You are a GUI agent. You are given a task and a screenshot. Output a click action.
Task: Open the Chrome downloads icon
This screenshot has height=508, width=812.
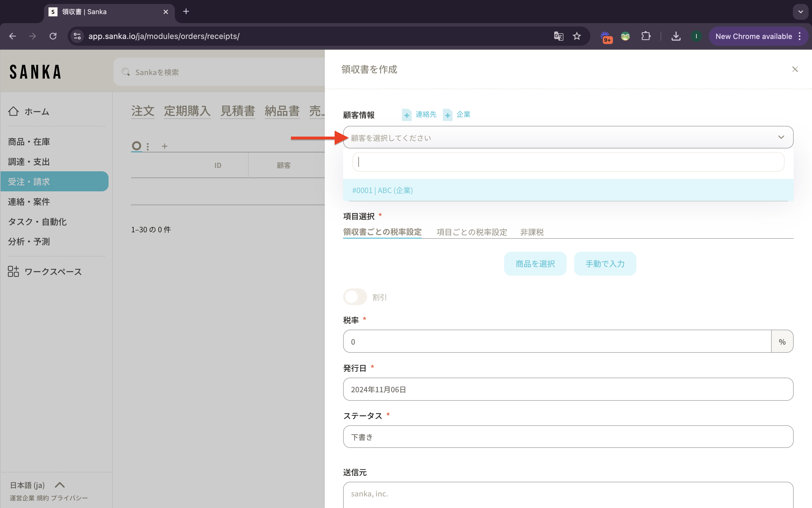pyautogui.click(x=676, y=36)
